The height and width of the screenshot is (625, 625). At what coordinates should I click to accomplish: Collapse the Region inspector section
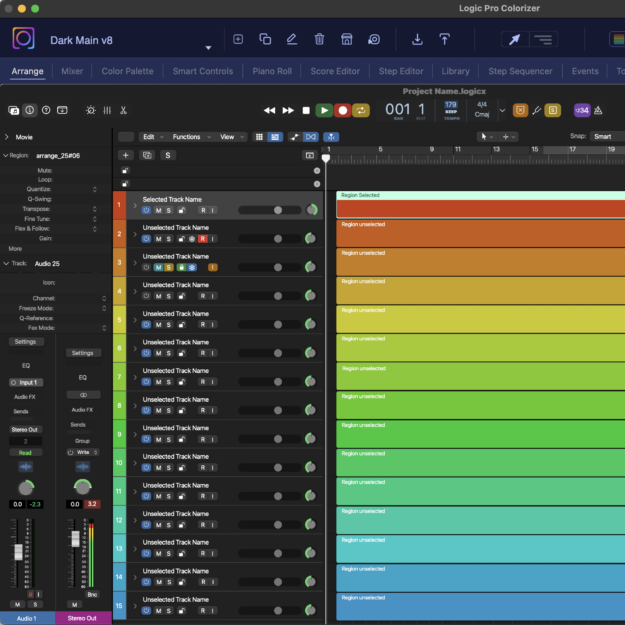6,155
